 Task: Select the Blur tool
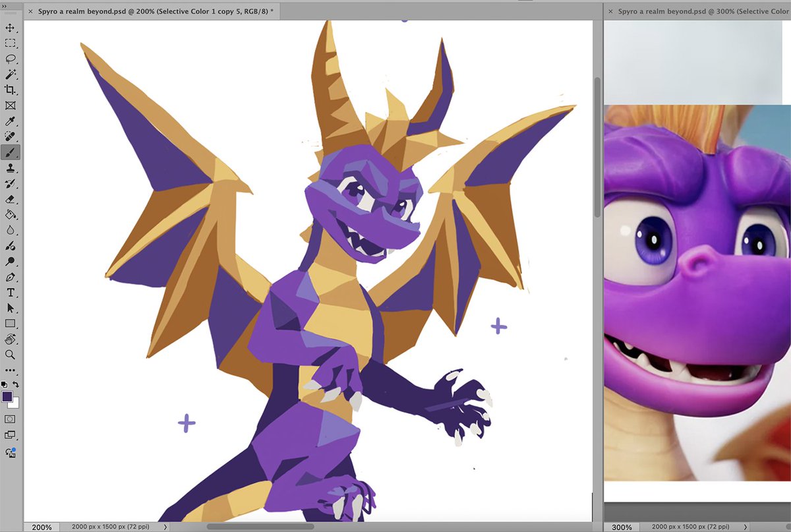[x=11, y=230]
